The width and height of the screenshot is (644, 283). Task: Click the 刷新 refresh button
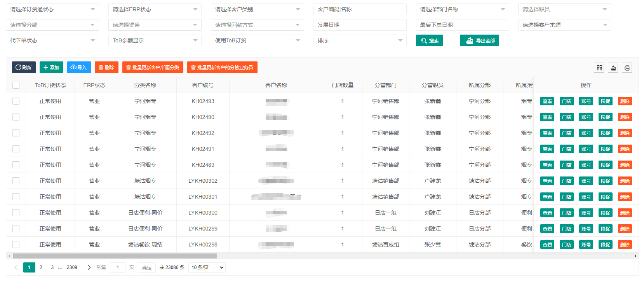24,67
